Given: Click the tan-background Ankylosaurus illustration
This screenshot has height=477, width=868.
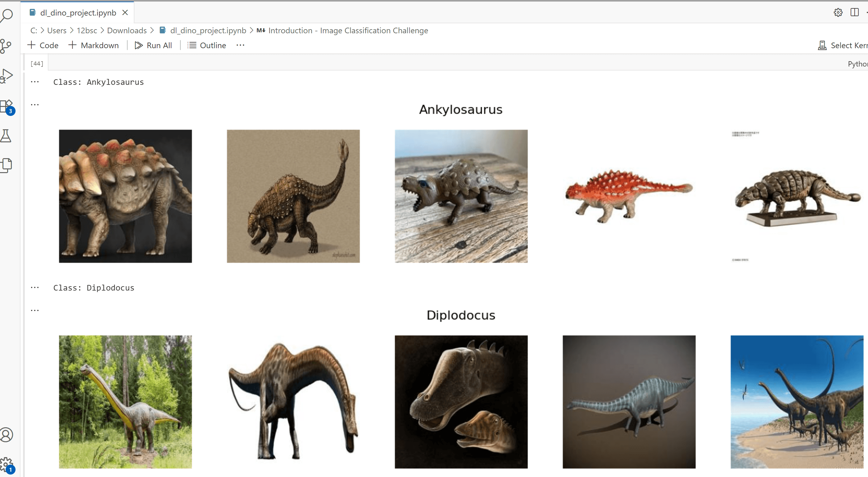Looking at the screenshot, I should click(293, 196).
